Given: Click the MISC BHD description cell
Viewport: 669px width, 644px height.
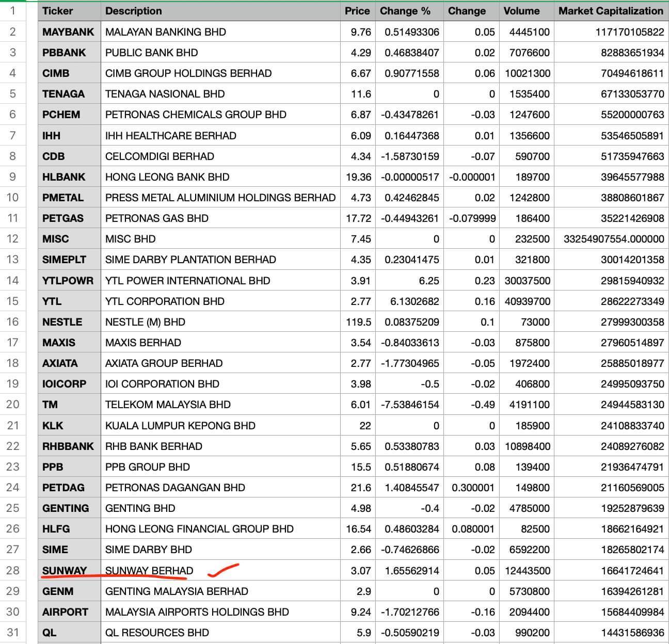Looking at the screenshot, I should (220, 239).
